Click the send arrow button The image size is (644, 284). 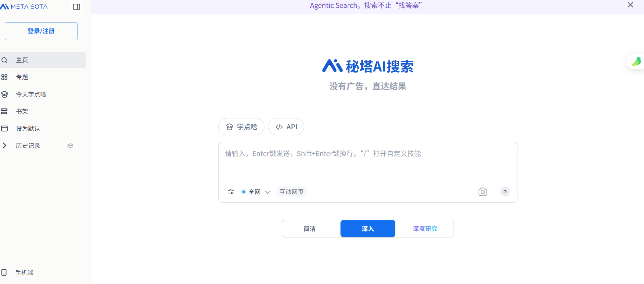505,192
